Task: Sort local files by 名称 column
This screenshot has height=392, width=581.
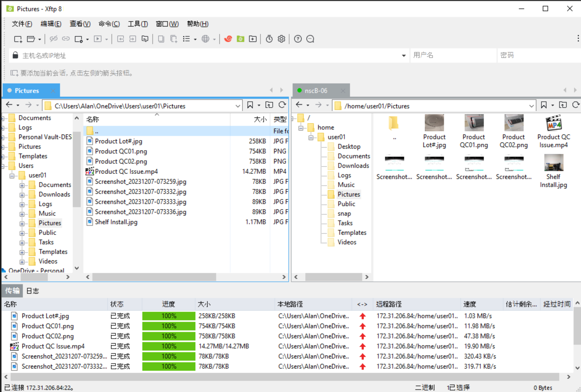Action: [x=157, y=119]
